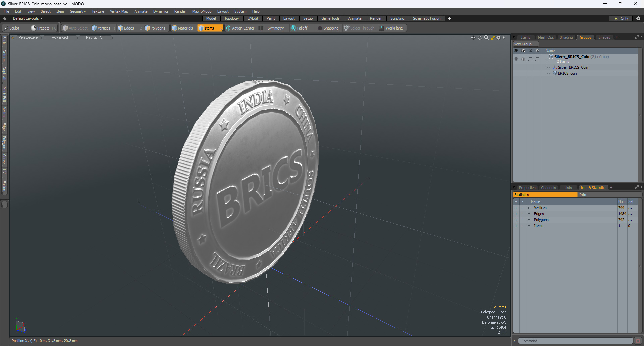Image resolution: width=644 pixels, height=346 pixels.
Task: Switch to Info view in statistics
Action: coord(609,195)
